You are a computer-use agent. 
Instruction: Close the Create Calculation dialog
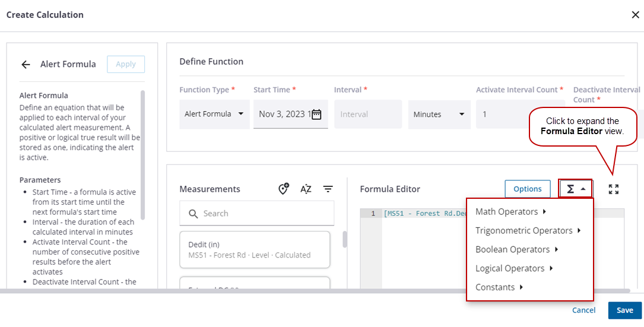(635, 15)
